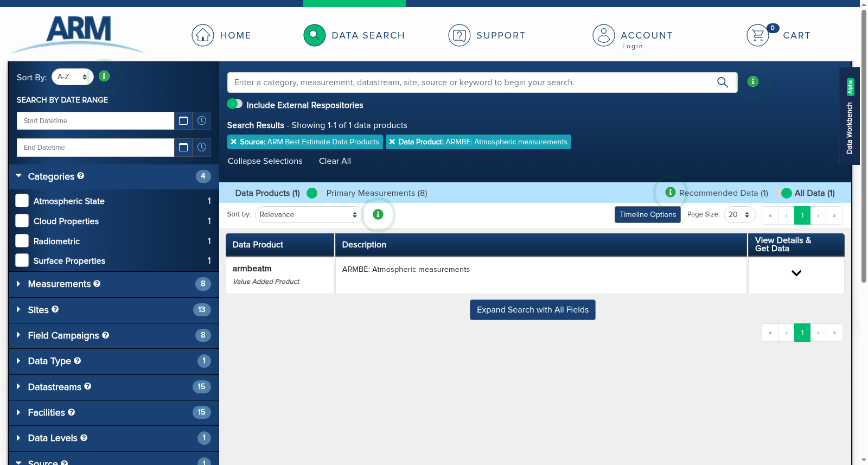This screenshot has height=465, width=868.
Task: Remove the Data Product ARMBE filter
Action: 392,142
